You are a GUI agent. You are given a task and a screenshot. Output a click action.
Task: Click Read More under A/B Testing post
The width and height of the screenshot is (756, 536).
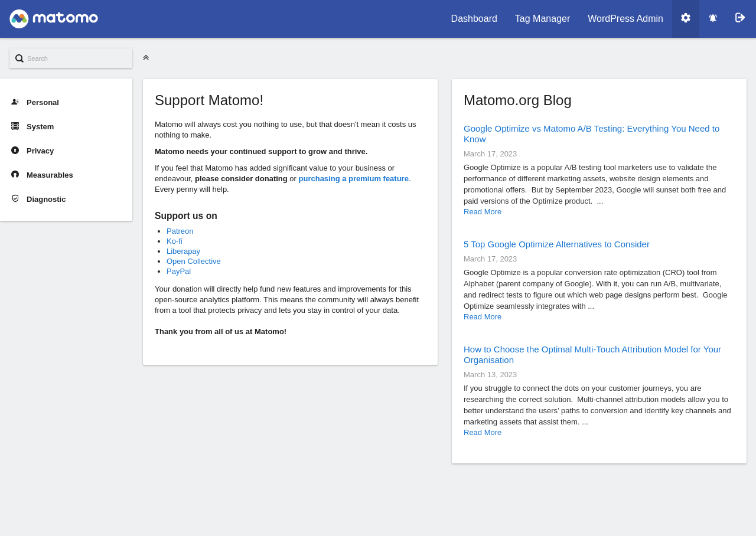point(483,212)
